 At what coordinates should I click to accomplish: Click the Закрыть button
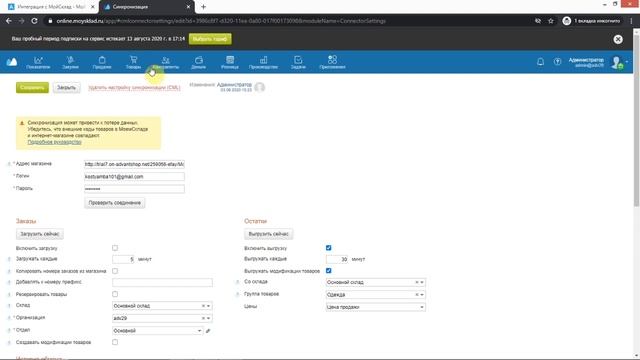pyautogui.click(x=66, y=87)
